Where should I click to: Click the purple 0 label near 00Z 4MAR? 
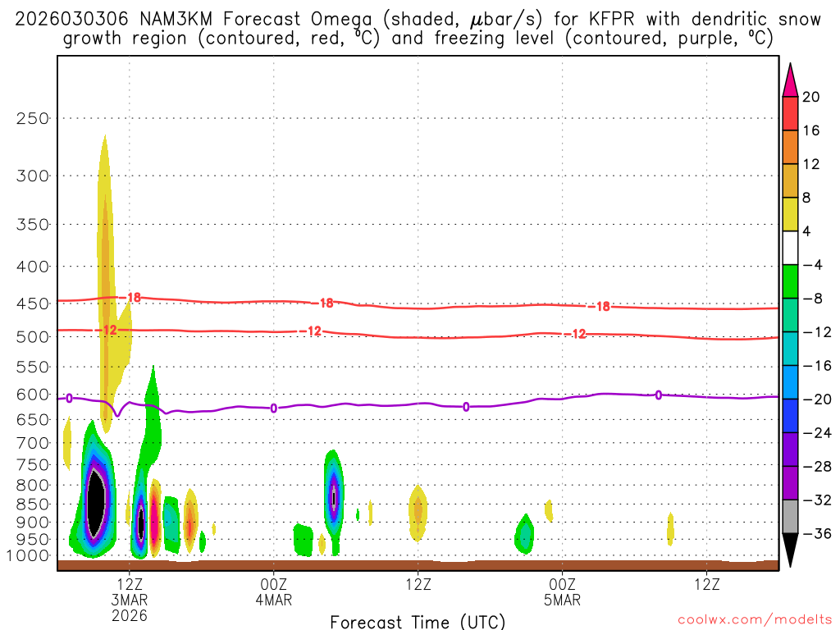point(274,409)
